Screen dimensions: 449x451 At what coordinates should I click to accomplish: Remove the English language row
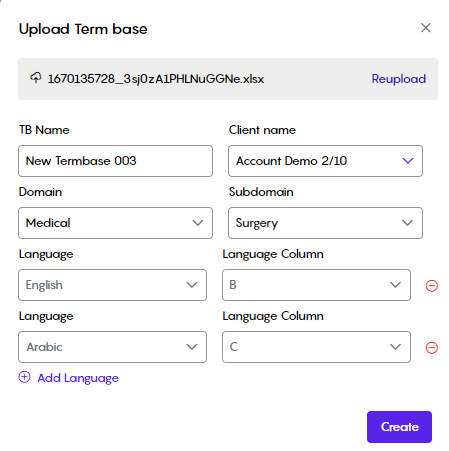click(x=432, y=286)
